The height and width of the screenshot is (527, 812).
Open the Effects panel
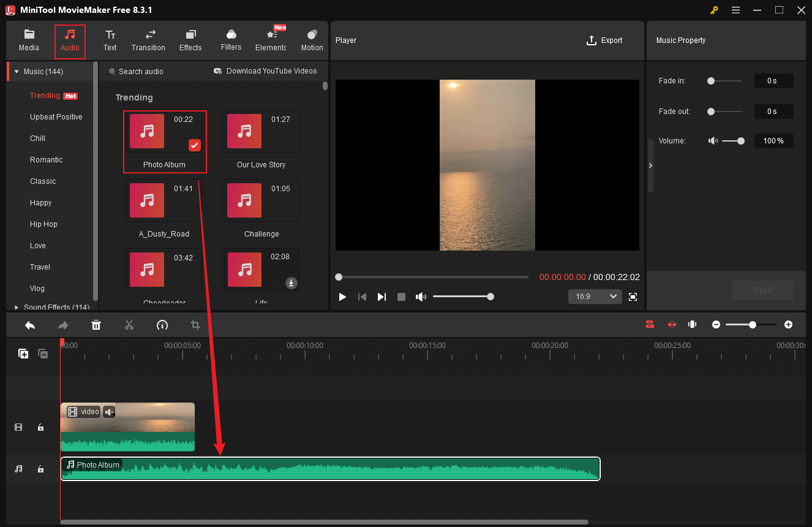click(190, 40)
